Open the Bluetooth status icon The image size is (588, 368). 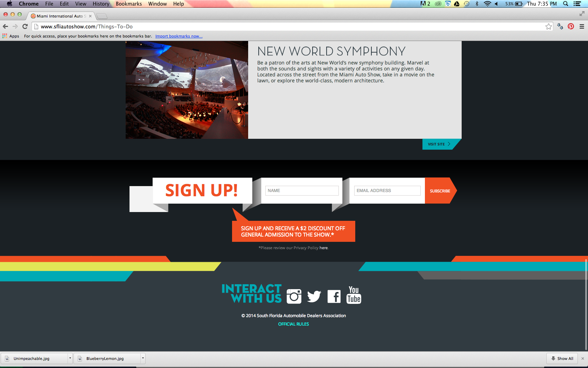coord(477,4)
